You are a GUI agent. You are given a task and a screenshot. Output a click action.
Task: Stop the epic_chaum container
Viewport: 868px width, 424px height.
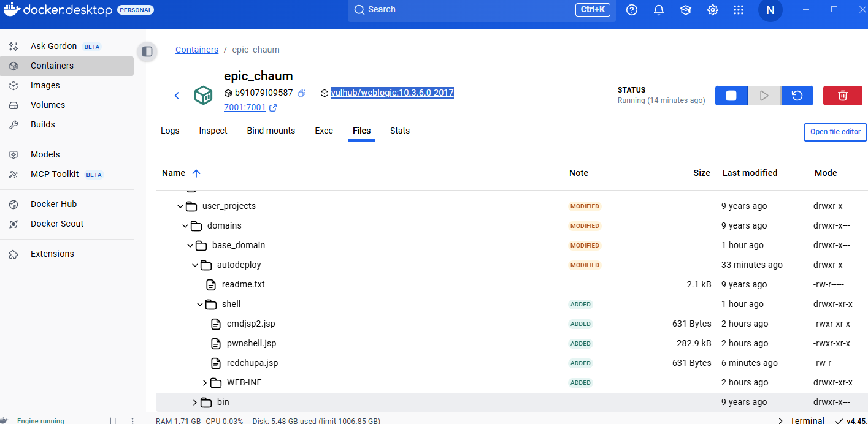point(731,96)
